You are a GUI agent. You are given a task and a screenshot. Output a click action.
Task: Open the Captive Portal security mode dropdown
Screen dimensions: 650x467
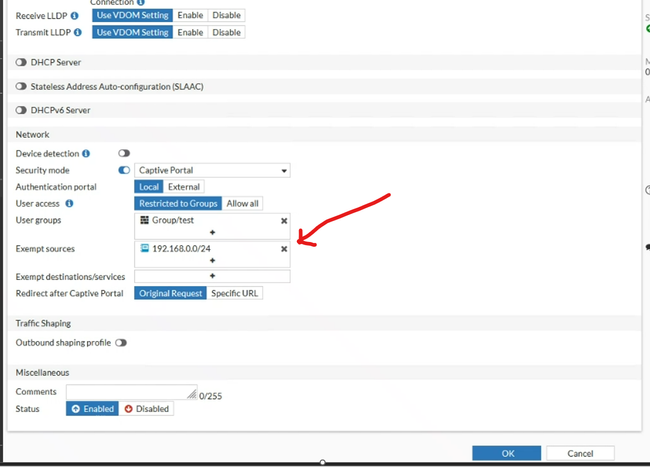pos(212,170)
